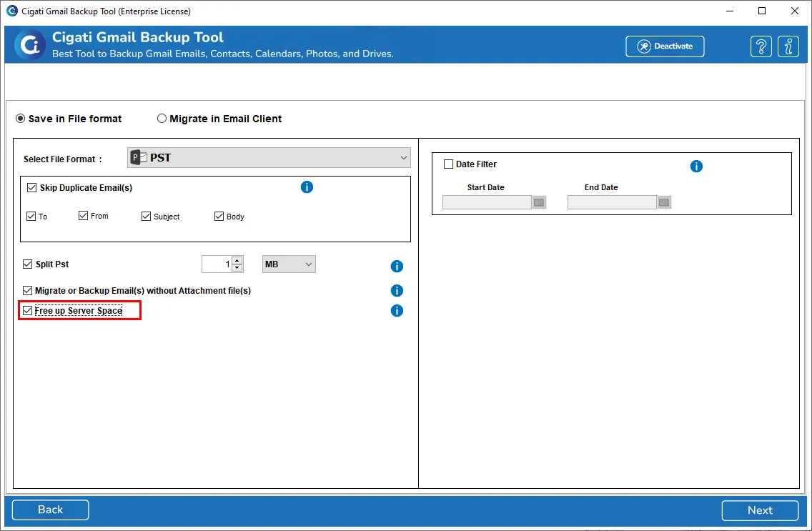Proceed with the Next button
812x531 pixels.
pos(760,510)
